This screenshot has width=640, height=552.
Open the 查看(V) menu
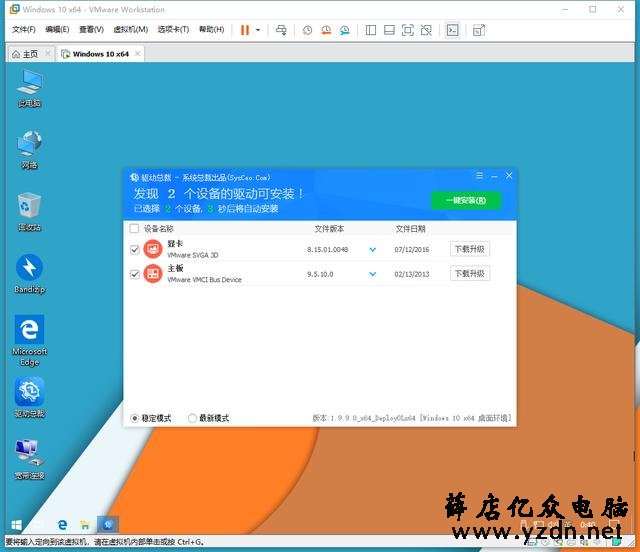click(91, 29)
